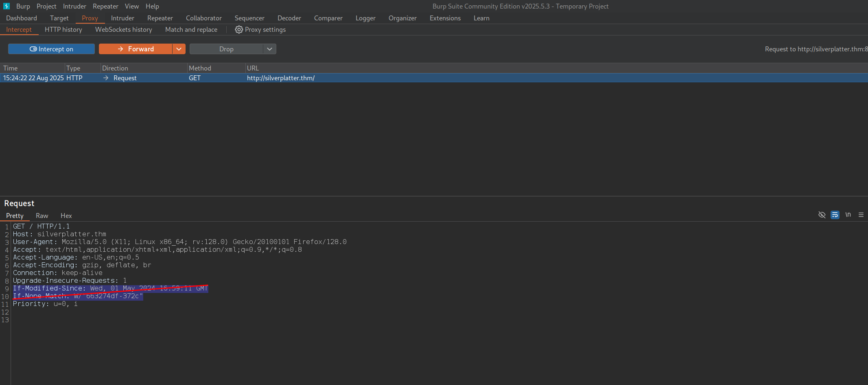Click Drop to discard the request
The width and height of the screenshot is (868, 385).
[x=226, y=49]
